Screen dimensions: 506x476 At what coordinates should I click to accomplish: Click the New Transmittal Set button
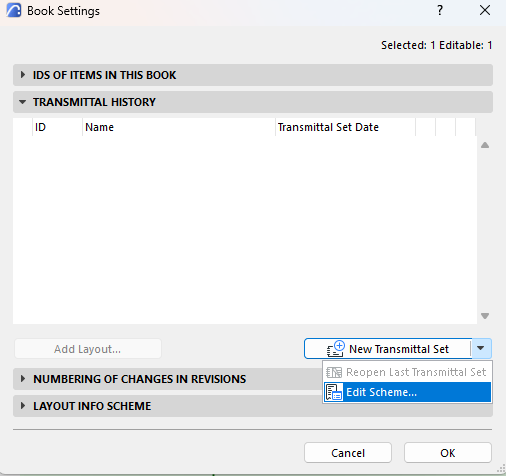coord(388,349)
